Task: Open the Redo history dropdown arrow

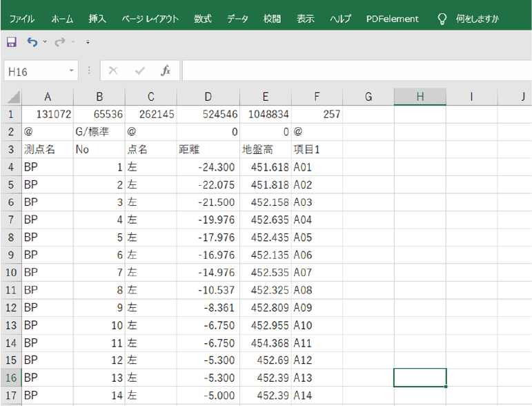Action: pos(72,42)
